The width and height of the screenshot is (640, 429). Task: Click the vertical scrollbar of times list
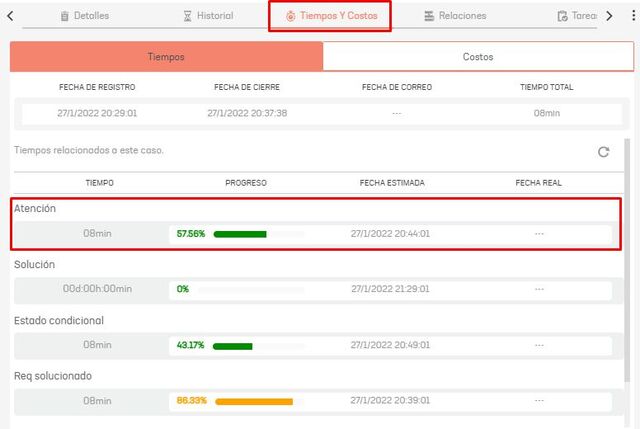pos(627,250)
